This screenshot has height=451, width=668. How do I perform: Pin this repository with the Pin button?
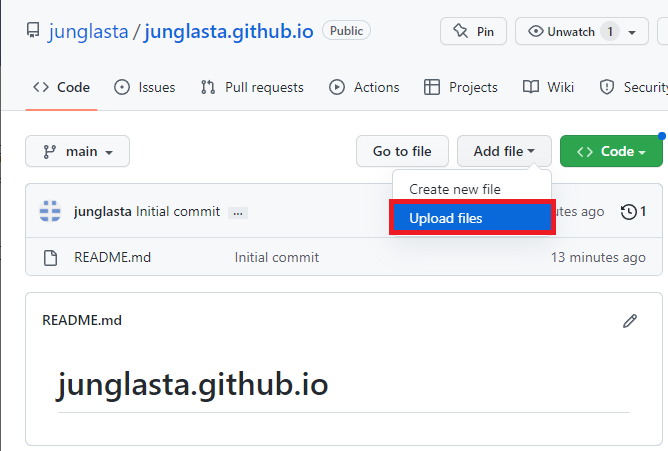(x=473, y=31)
